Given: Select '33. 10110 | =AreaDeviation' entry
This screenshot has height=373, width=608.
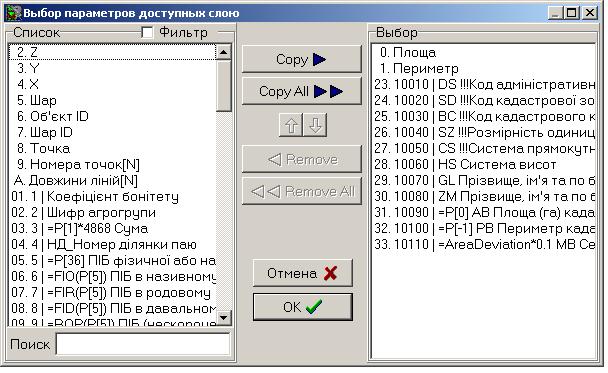Looking at the screenshot, I should [483, 244].
